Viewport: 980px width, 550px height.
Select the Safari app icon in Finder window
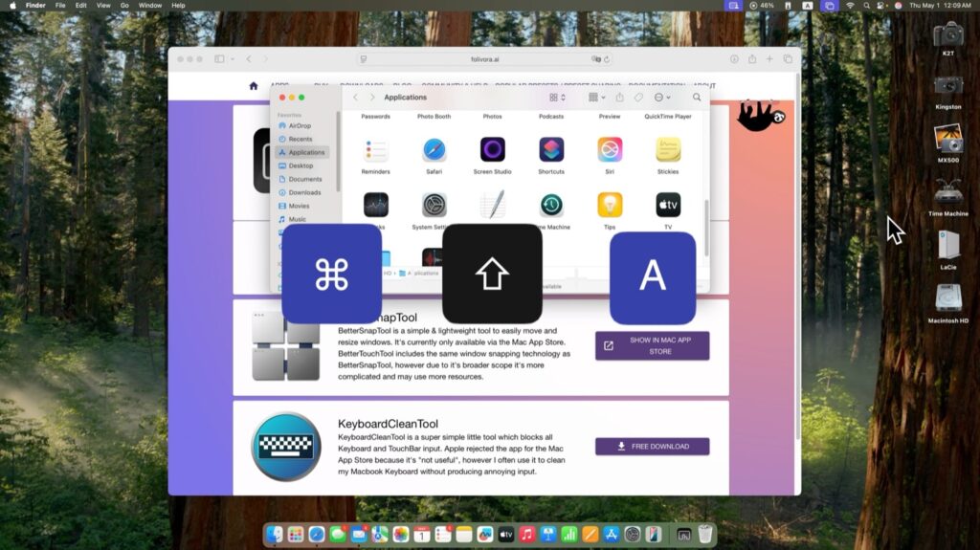point(434,150)
